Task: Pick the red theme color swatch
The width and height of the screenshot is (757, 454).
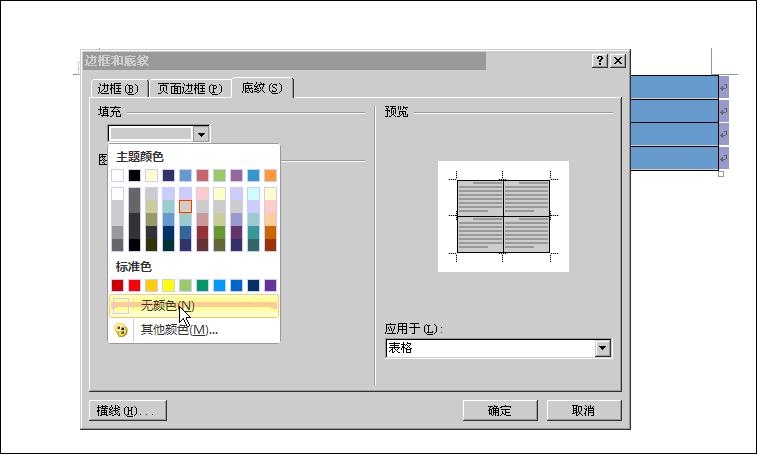Action: pyautogui.click(x=202, y=175)
